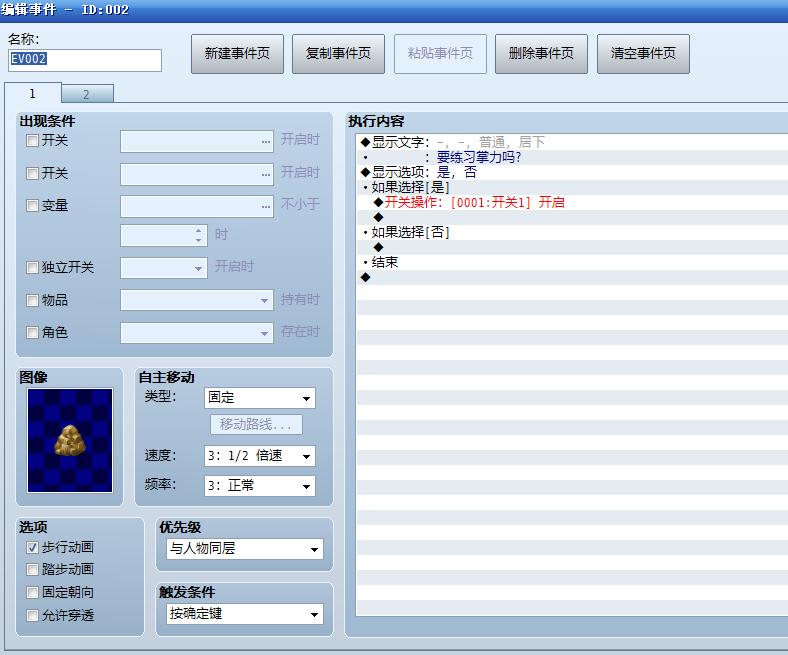Check the 踏步动画 option
The width and height of the screenshot is (788, 655).
[x=32, y=570]
